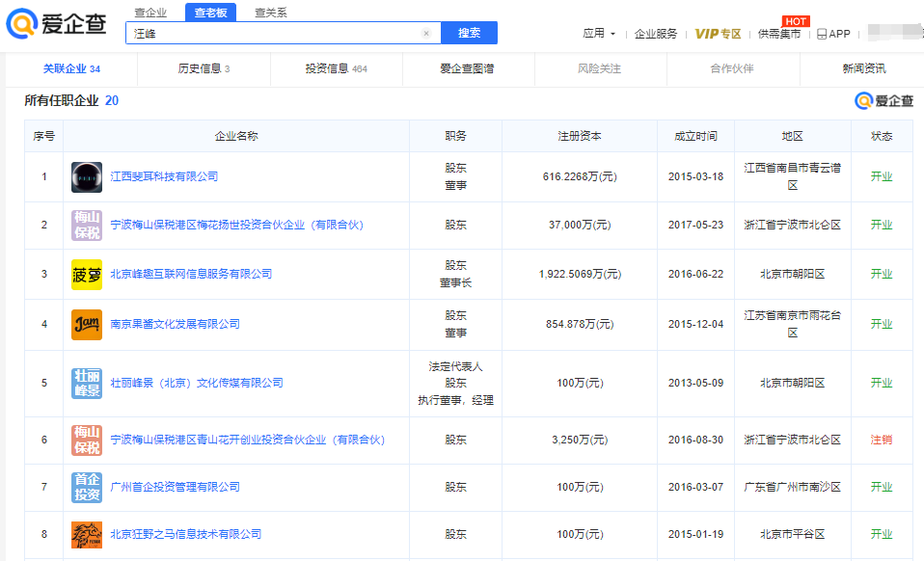Open 宁波梅山保税港区青山花开创业投资合伙企业 link
Image resolution: width=924 pixels, height=561 pixels.
[248, 440]
